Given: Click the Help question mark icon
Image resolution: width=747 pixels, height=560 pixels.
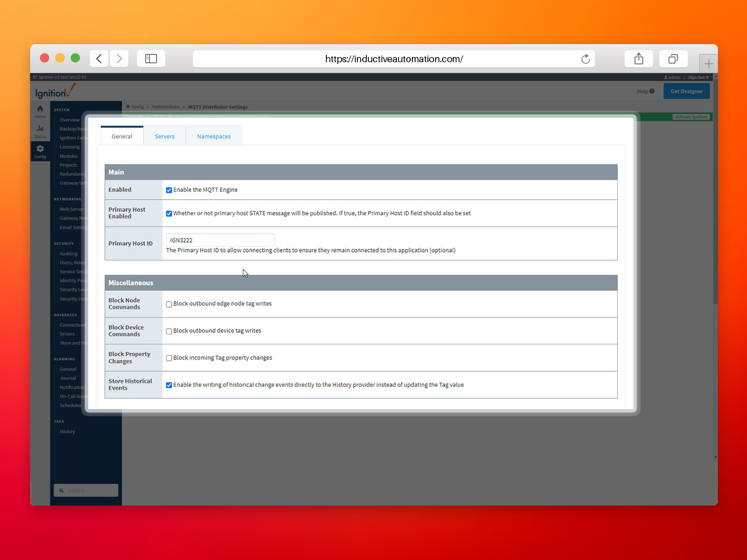Looking at the screenshot, I should coord(652,91).
